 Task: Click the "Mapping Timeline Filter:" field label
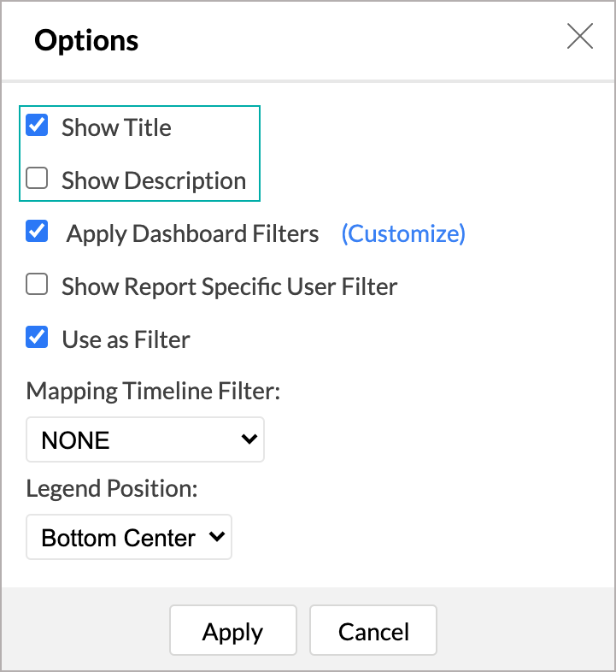[x=154, y=391]
